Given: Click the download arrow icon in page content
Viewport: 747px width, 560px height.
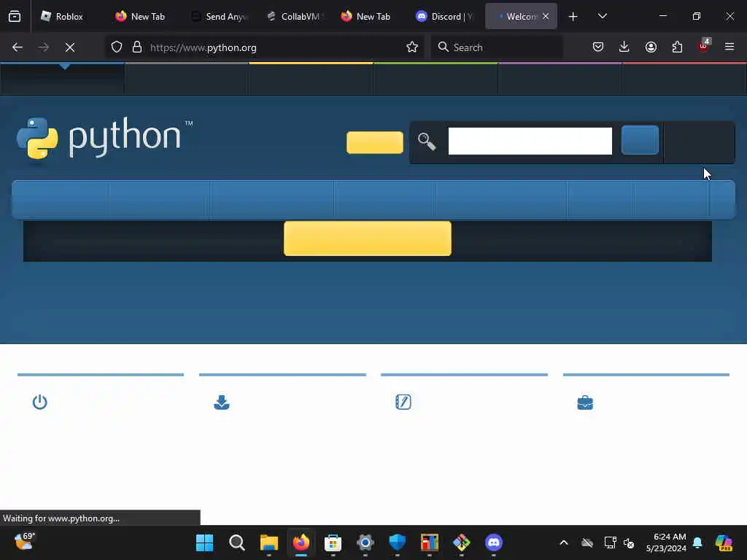Looking at the screenshot, I should click(222, 402).
